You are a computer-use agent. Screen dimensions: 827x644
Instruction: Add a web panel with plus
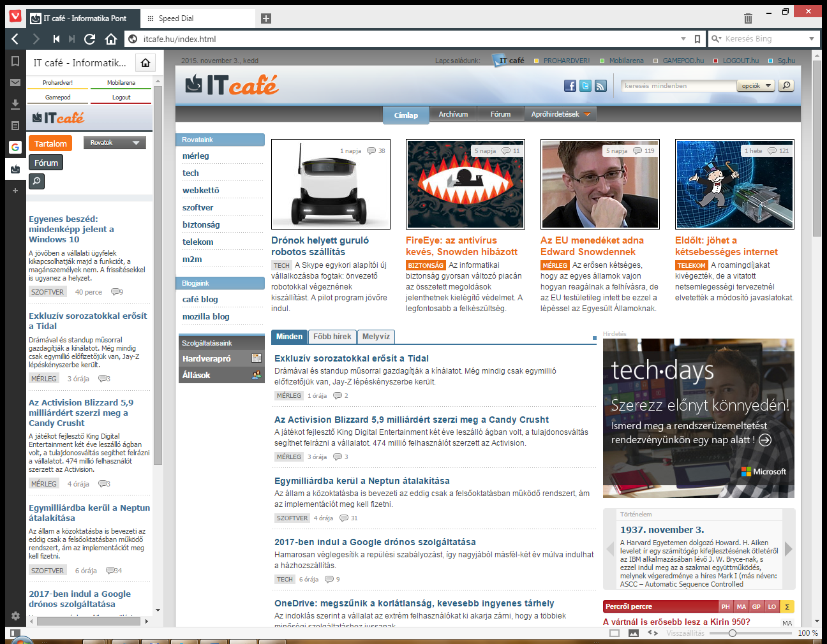click(15, 191)
